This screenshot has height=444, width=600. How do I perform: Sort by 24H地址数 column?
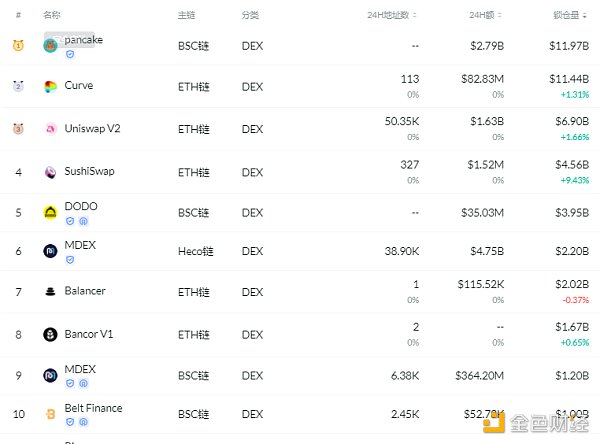coord(394,16)
